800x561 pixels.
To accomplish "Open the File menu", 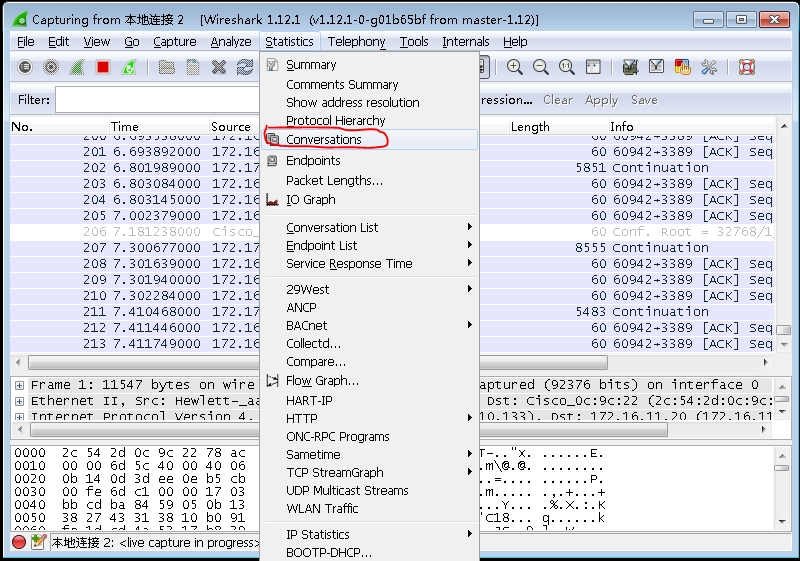I will coord(26,42).
